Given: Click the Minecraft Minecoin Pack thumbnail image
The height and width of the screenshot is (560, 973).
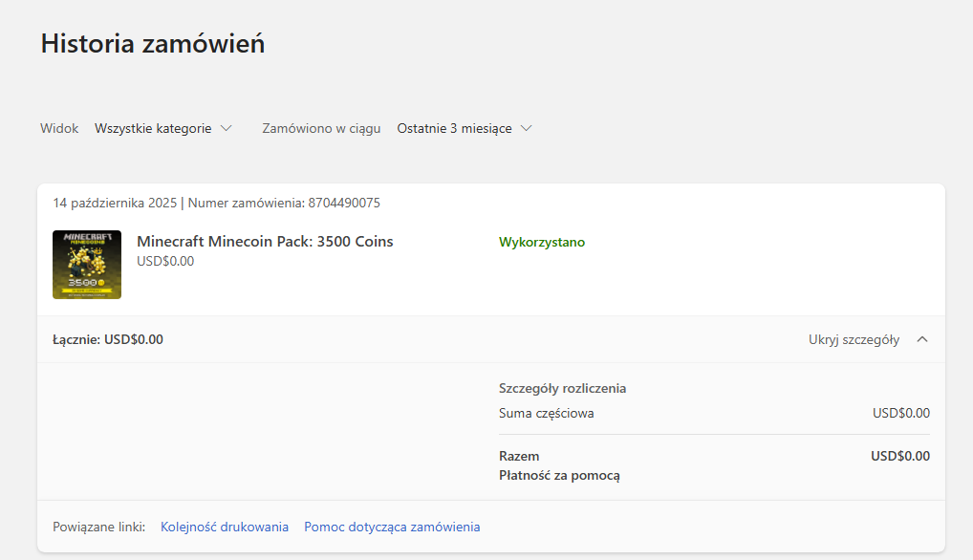Looking at the screenshot, I should (87, 265).
